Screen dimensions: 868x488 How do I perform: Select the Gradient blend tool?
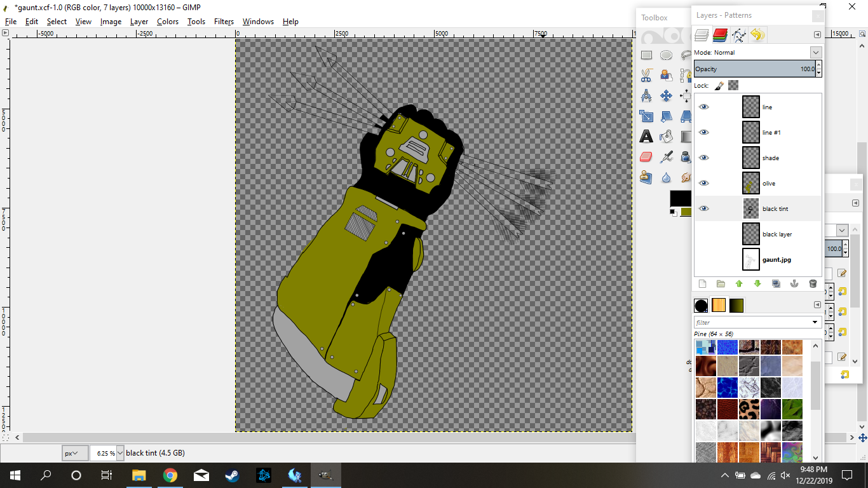point(686,137)
